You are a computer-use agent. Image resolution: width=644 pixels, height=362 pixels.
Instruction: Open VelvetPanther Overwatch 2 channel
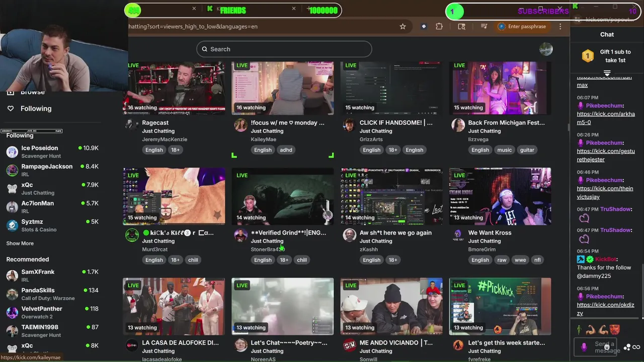pyautogui.click(x=52, y=312)
